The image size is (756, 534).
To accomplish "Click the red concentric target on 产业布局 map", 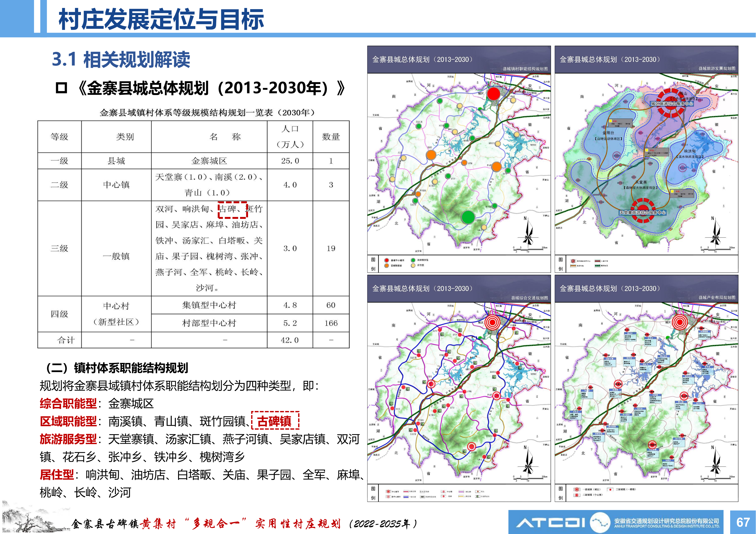I will [680, 322].
